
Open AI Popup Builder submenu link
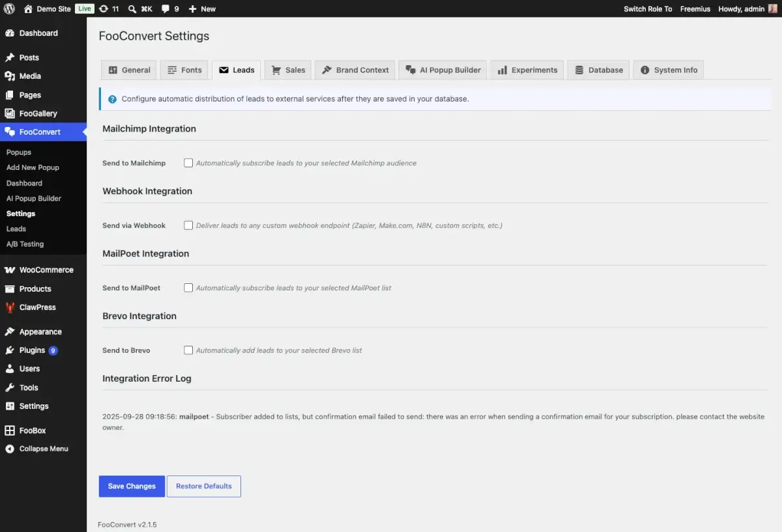(x=34, y=198)
